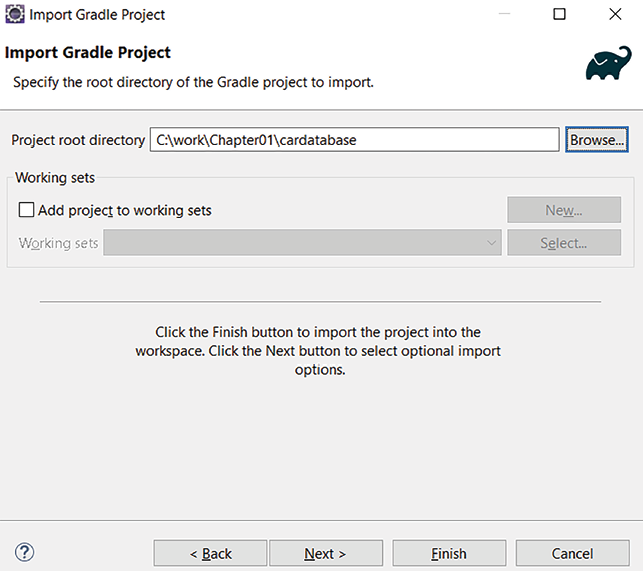The width and height of the screenshot is (643, 571).
Task: Click Finish to import the project
Action: tap(449, 553)
